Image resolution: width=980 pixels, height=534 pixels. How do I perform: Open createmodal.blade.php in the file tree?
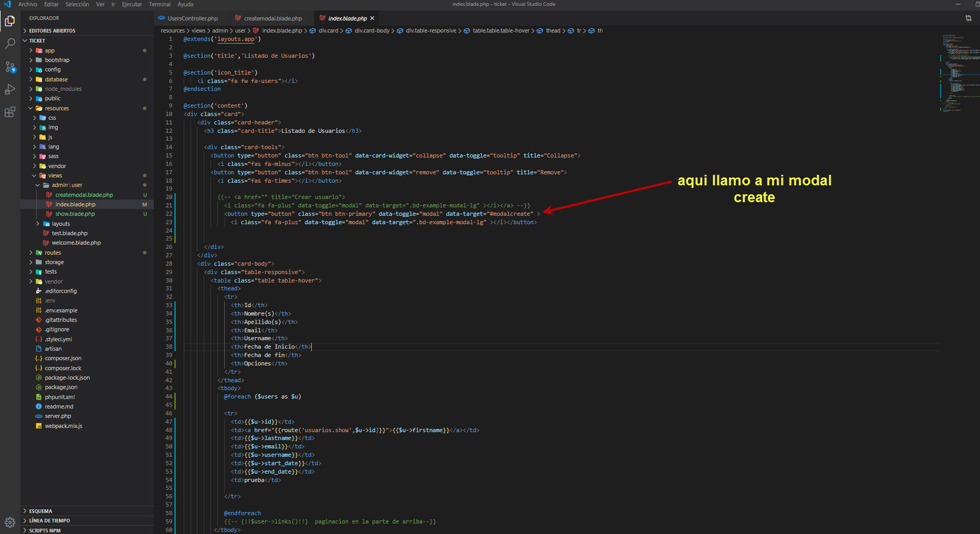click(x=87, y=195)
